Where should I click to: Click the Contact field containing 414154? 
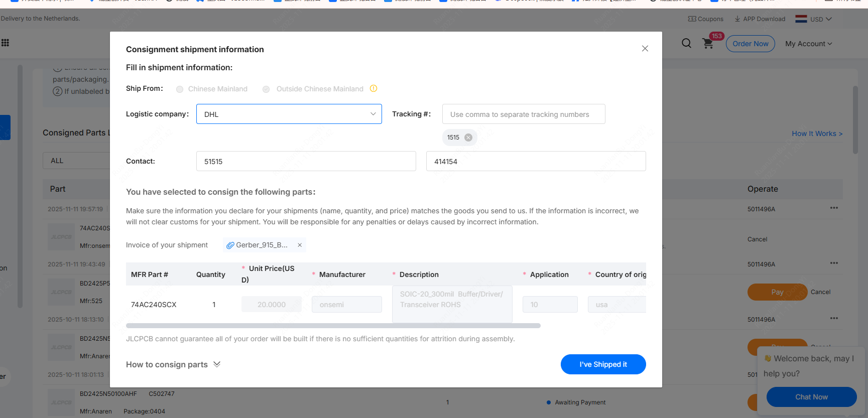(536, 161)
